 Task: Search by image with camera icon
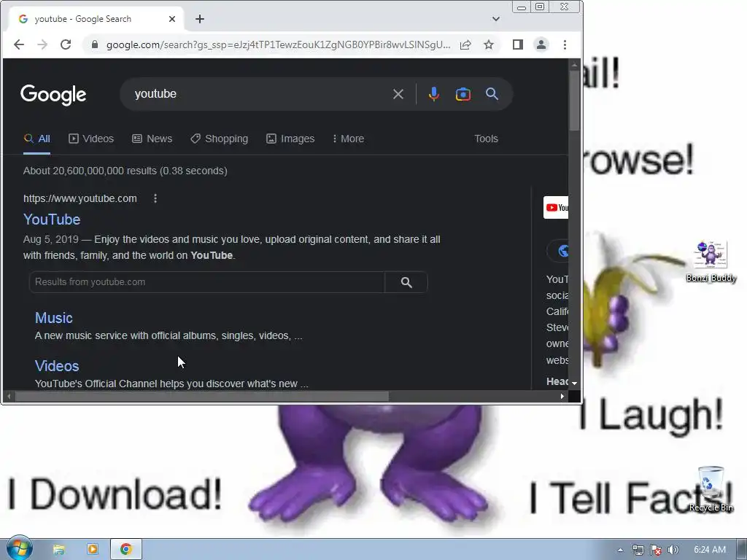[x=463, y=94]
